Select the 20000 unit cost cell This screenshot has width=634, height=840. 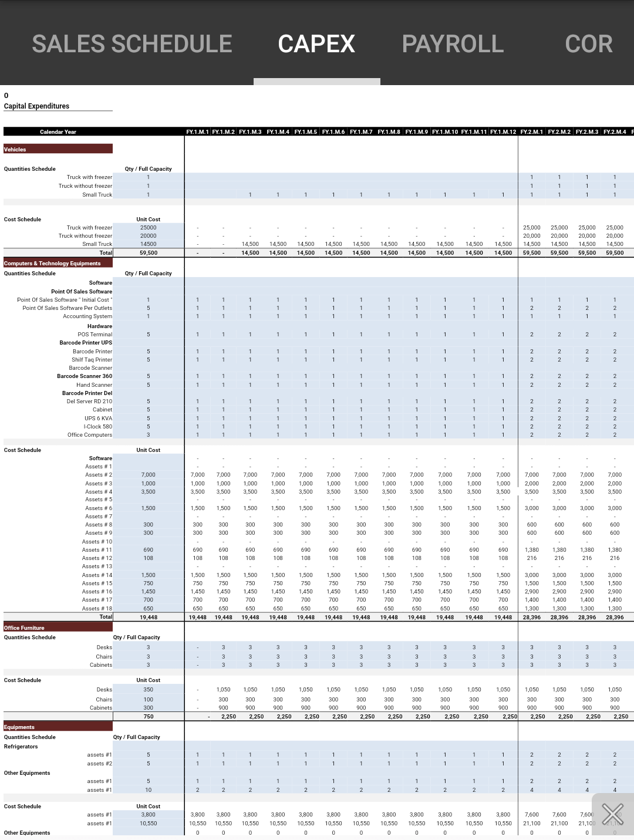tap(149, 236)
